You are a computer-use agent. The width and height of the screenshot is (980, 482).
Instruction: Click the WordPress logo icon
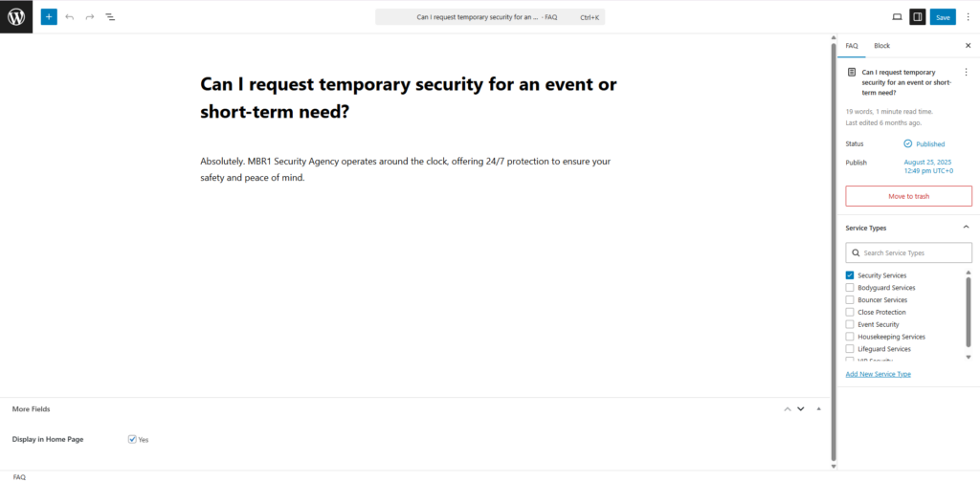(x=16, y=16)
